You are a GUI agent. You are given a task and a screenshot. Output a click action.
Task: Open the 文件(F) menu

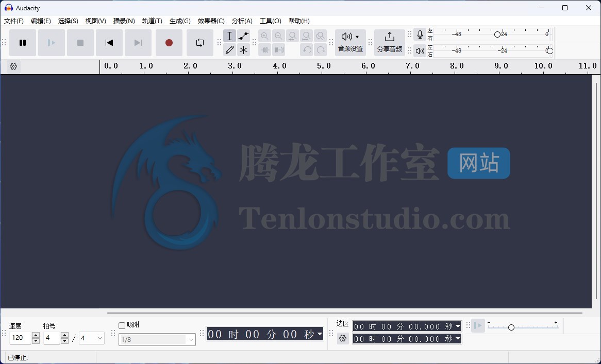[14, 21]
